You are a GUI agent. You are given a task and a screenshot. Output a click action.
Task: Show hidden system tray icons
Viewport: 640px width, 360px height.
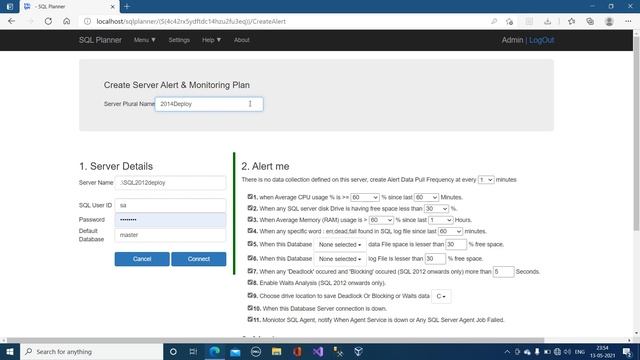(x=507, y=351)
